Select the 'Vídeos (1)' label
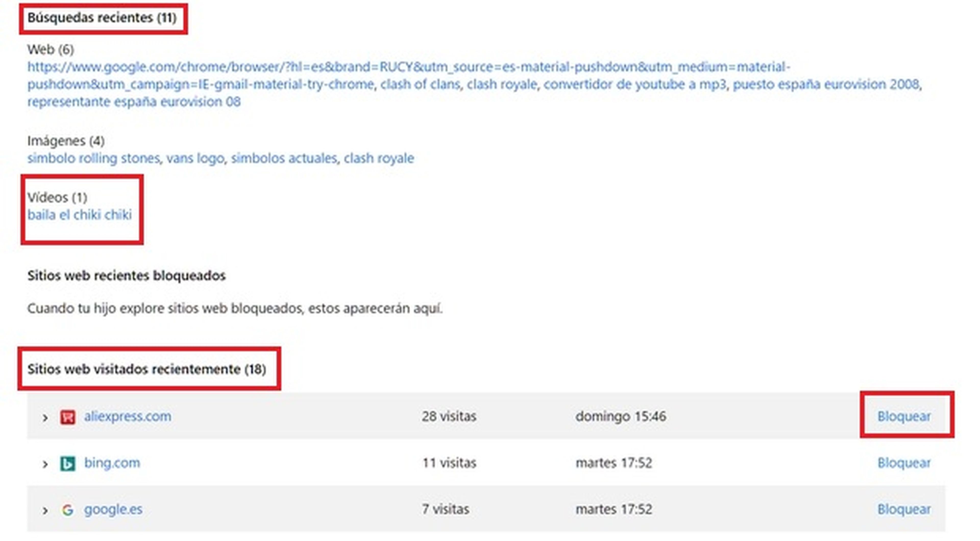 (57, 197)
